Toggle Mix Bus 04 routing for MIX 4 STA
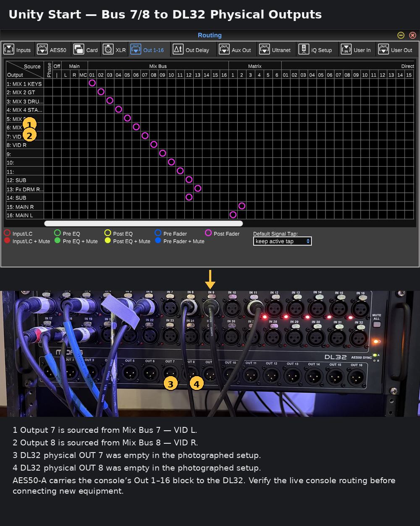The image size is (420, 526). (x=118, y=110)
